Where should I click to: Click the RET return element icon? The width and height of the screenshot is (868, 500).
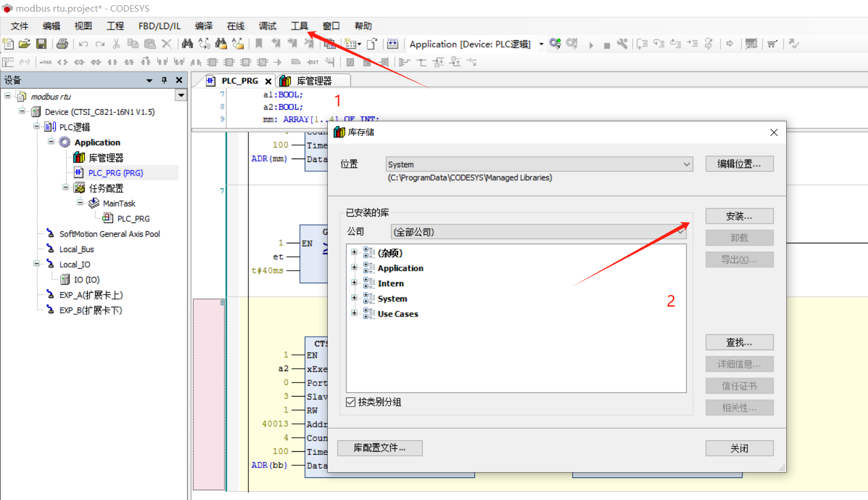313,62
